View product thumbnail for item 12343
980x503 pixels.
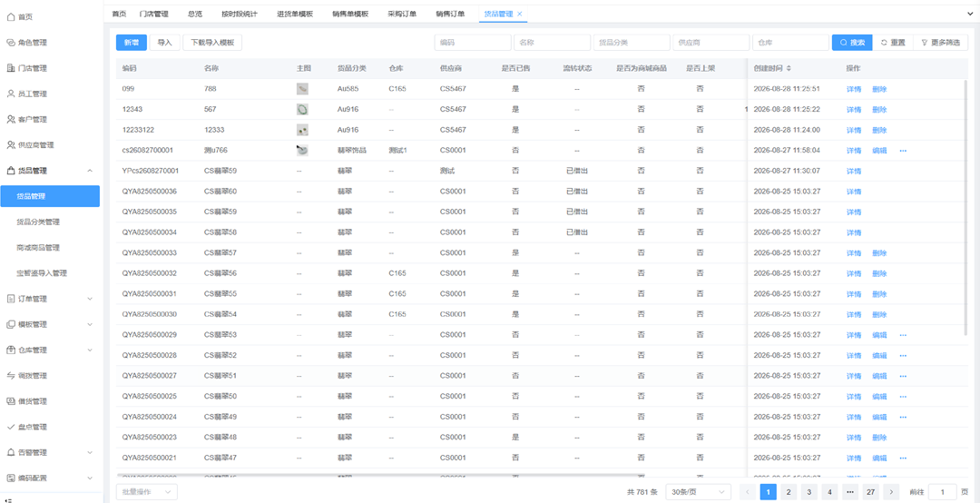(x=302, y=110)
